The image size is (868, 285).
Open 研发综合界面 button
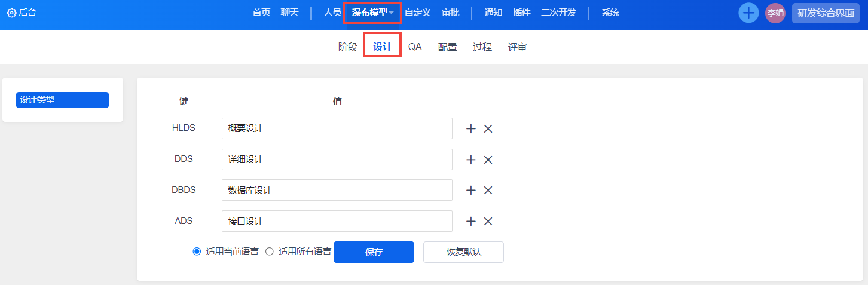pos(826,13)
